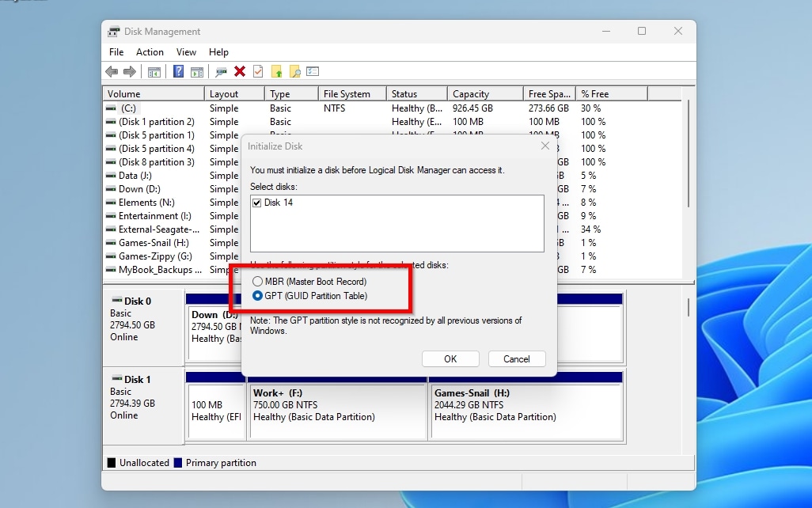Screen dimensions: 812x508
Task: Click the drive icon beside Entertainment (I:)
Action: [111, 216]
